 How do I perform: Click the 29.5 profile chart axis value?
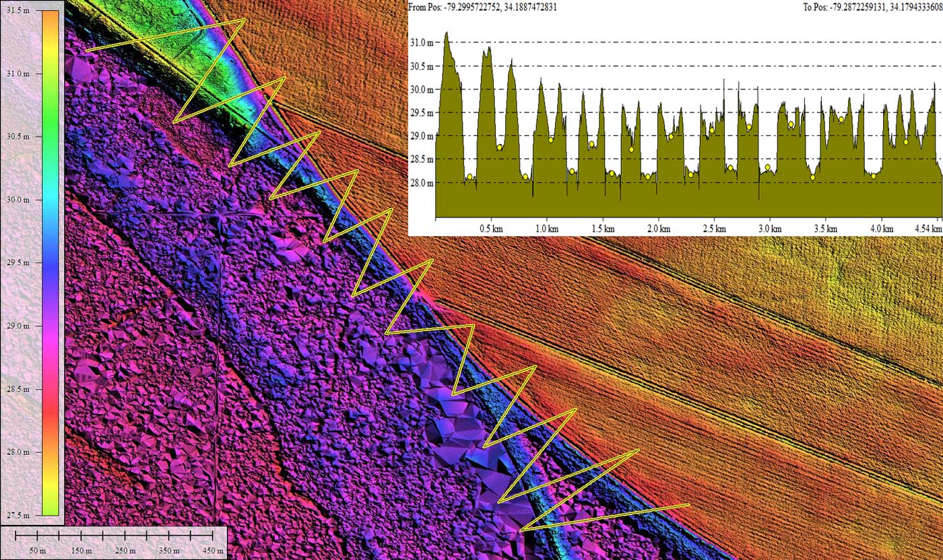(421, 112)
